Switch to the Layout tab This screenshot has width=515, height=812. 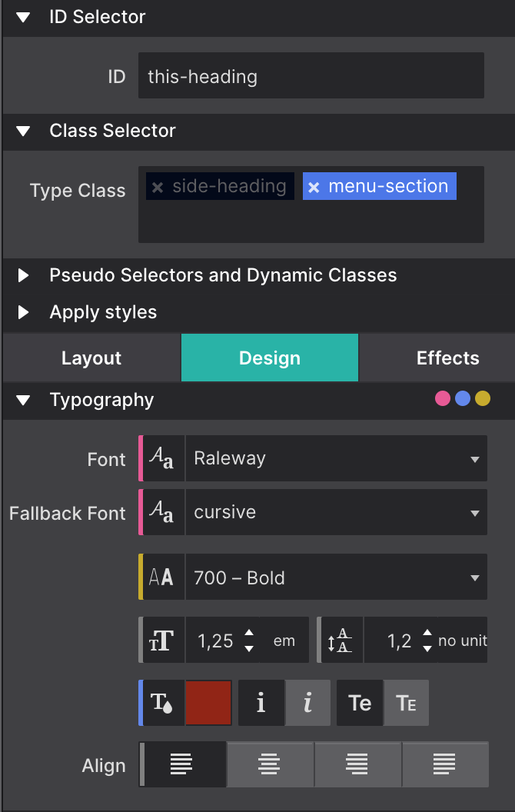91,358
